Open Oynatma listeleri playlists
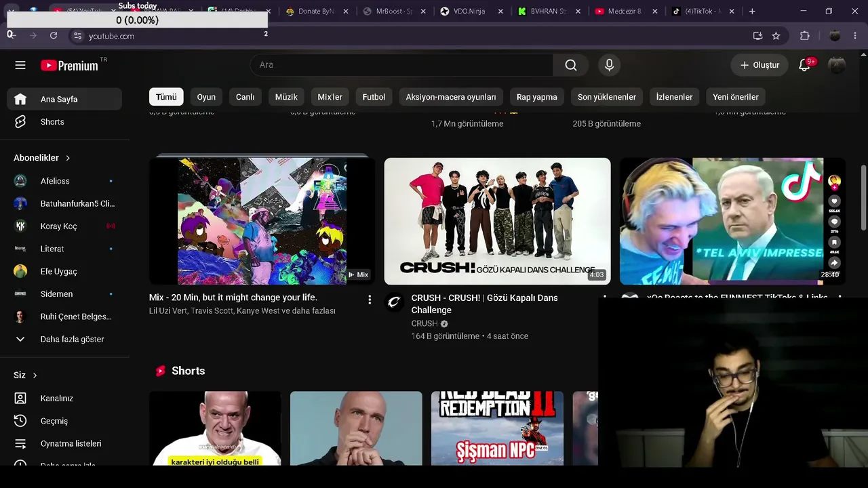 (64, 444)
